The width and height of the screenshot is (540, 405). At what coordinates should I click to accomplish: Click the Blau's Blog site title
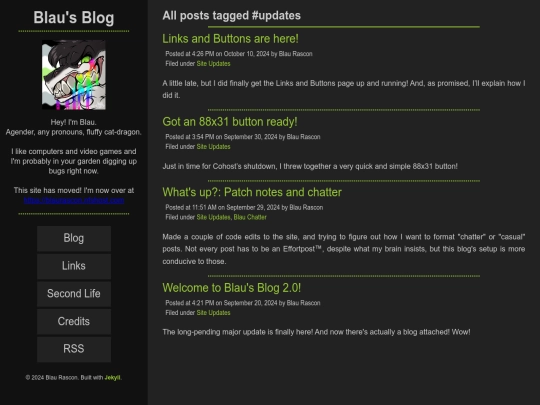point(74,18)
